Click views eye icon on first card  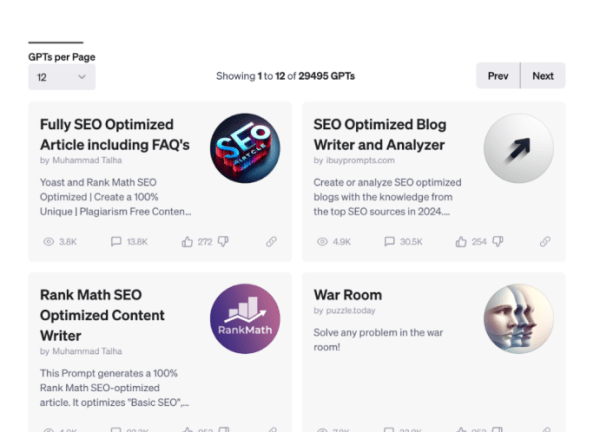(x=47, y=242)
